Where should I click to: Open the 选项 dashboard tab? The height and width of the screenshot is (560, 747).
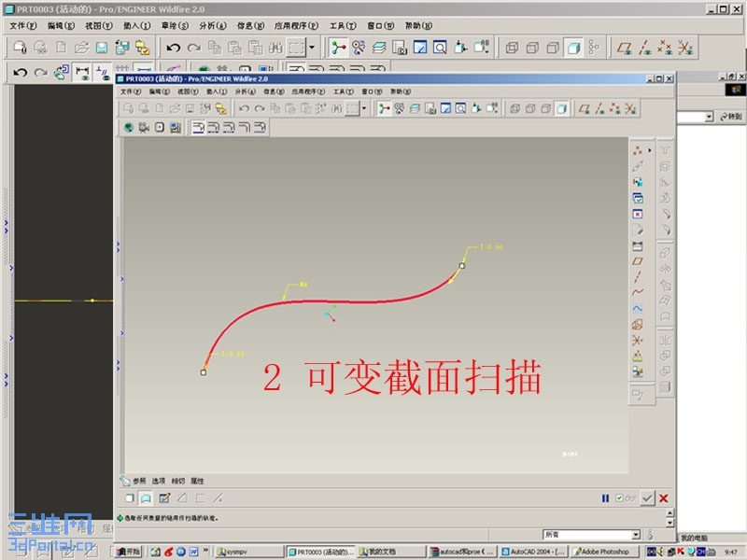tap(159, 481)
